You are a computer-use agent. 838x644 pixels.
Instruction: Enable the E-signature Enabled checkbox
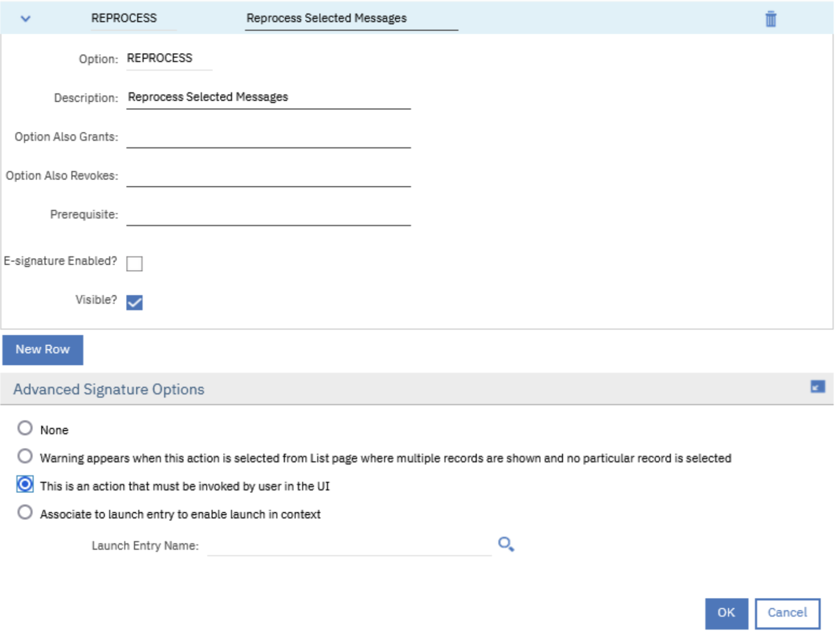134,264
